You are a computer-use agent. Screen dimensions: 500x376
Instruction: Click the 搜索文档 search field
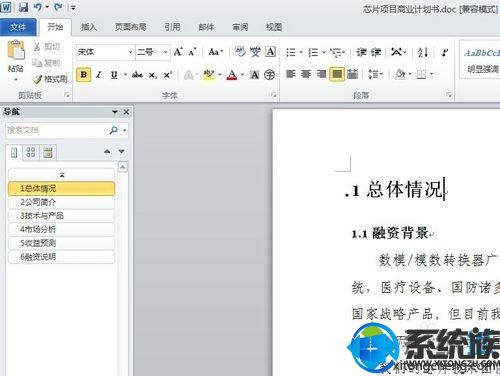[x=57, y=130]
